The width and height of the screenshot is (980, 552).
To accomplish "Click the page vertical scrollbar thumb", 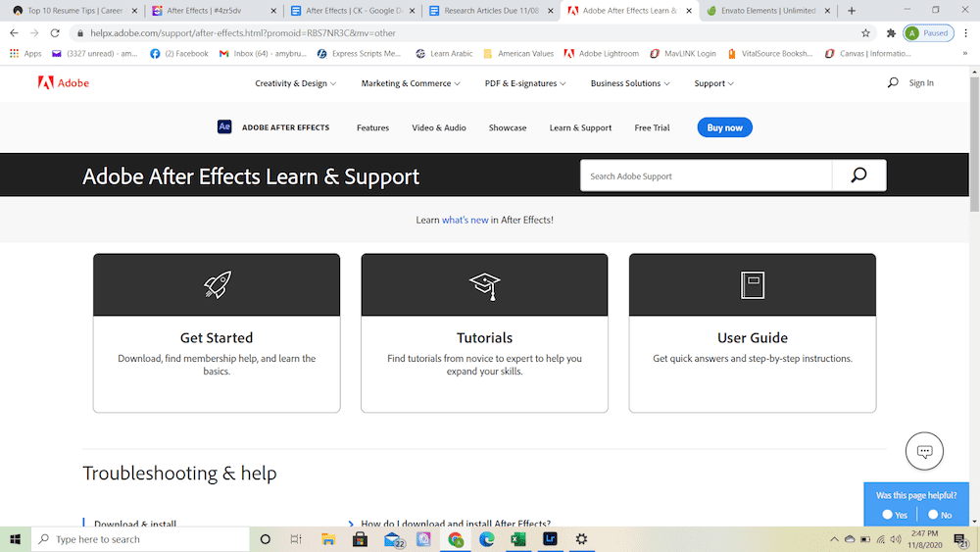I will click(x=974, y=144).
